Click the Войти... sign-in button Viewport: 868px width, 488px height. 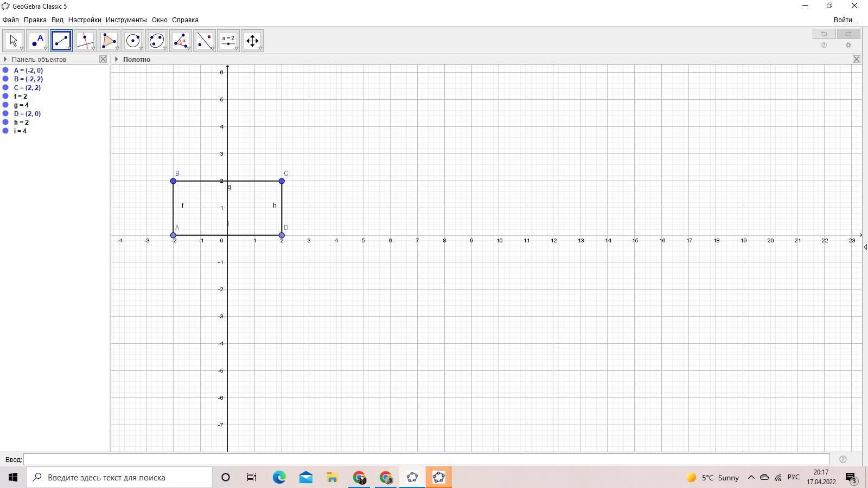846,20
